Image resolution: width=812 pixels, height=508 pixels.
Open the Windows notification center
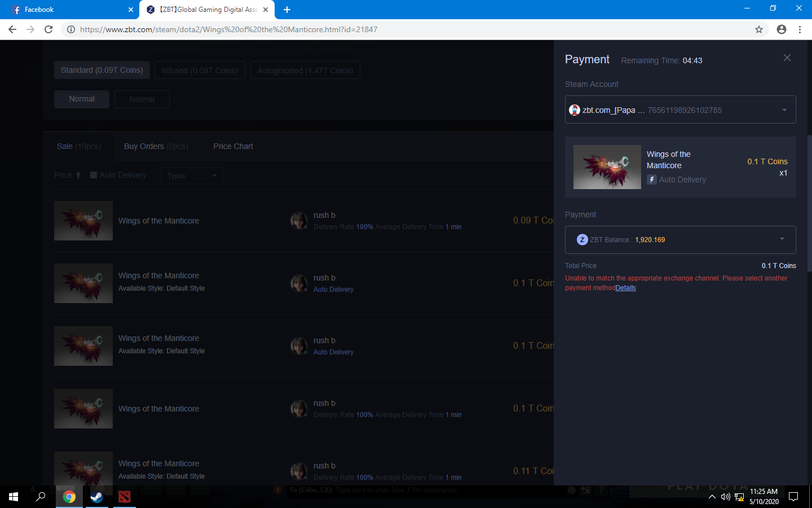[793, 497]
